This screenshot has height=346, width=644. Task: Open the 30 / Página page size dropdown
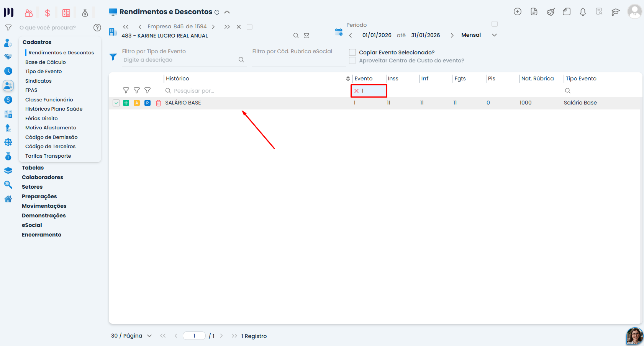coord(131,336)
